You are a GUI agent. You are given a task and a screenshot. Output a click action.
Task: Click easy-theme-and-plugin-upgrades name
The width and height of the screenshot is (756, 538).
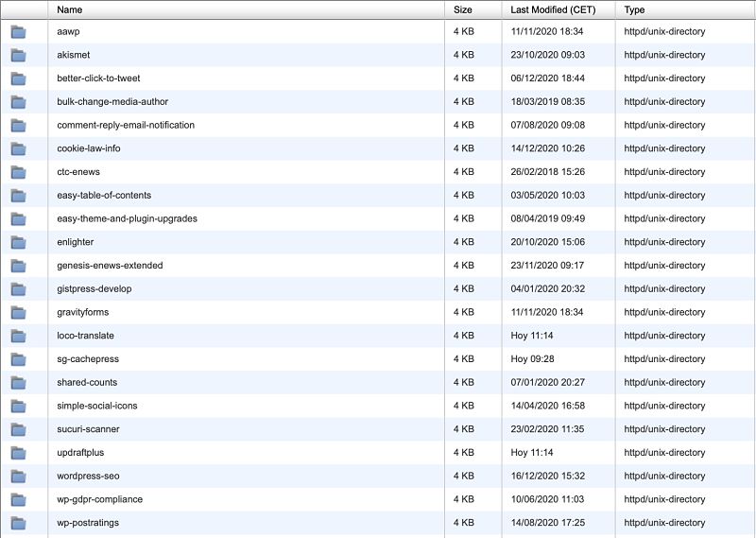(128, 218)
